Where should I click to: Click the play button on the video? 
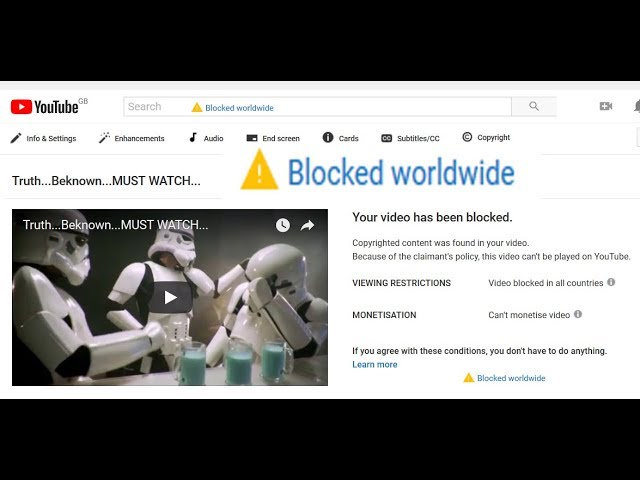pos(170,297)
